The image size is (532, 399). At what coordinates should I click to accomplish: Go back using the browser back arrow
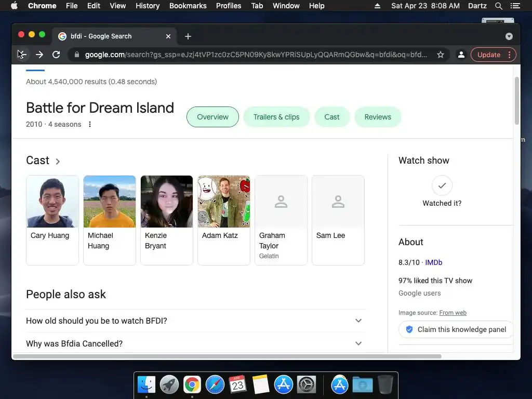point(22,55)
